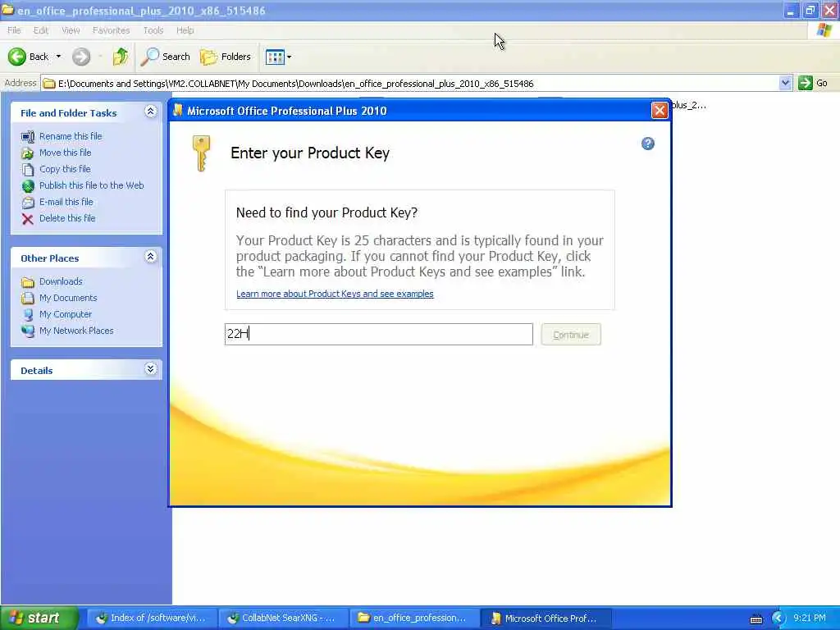Click the blue help question mark icon
The height and width of the screenshot is (630, 840).
click(x=648, y=144)
